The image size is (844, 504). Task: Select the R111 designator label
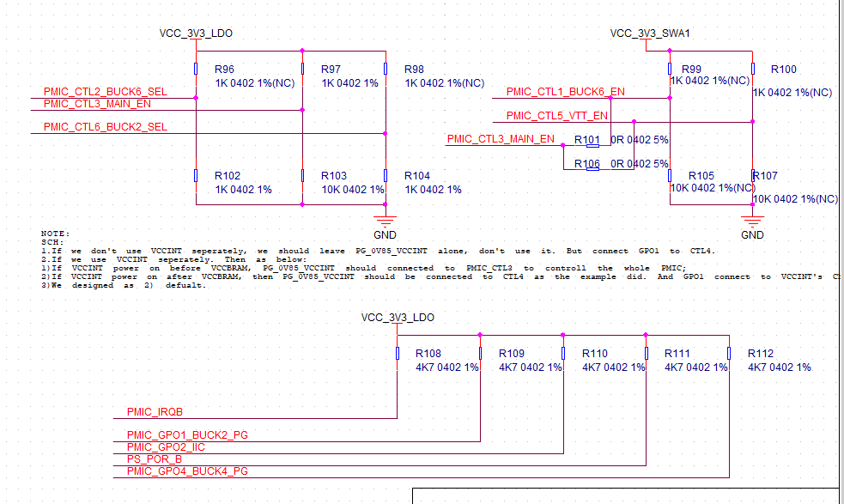(677, 354)
